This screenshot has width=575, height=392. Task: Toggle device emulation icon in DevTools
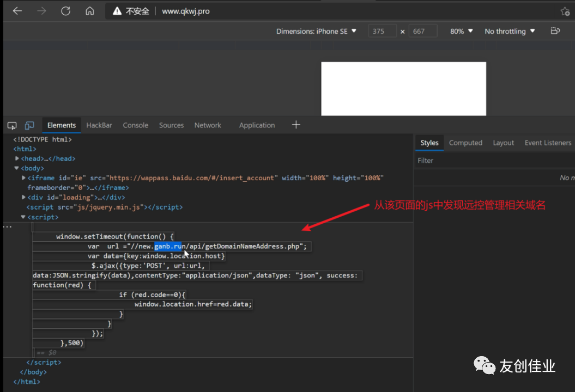coord(29,126)
